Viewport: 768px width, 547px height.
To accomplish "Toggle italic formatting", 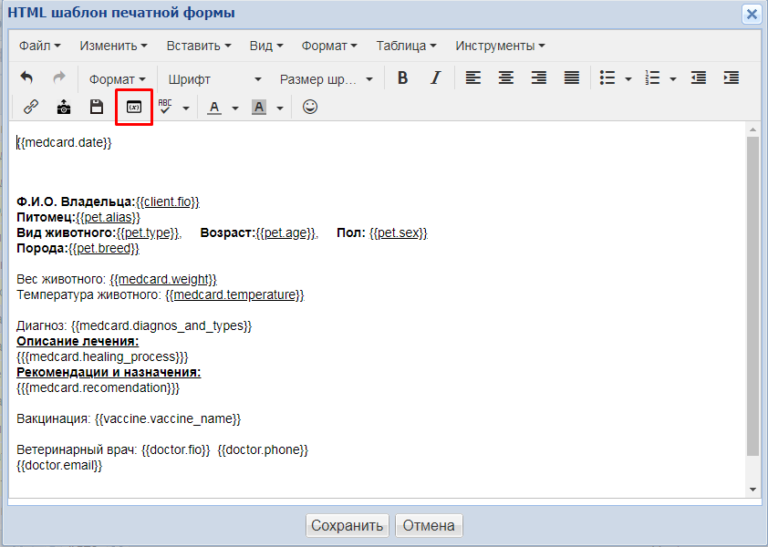I will [x=435, y=78].
